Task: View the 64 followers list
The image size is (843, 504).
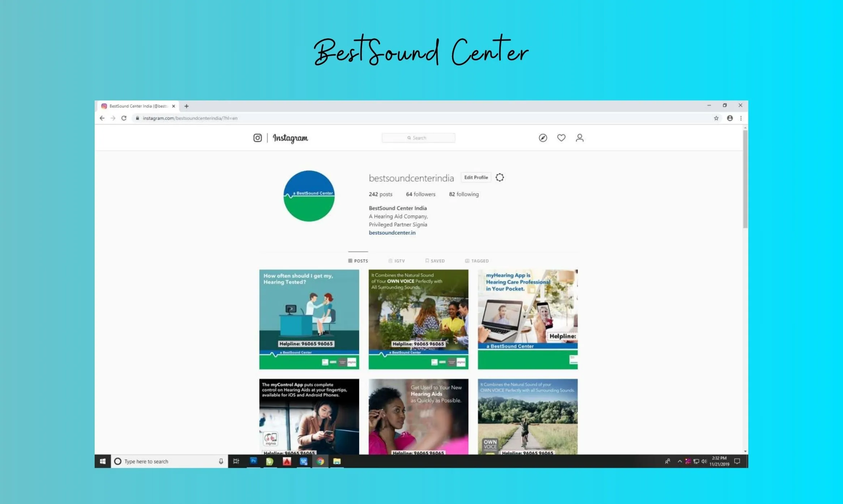Action: click(421, 194)
